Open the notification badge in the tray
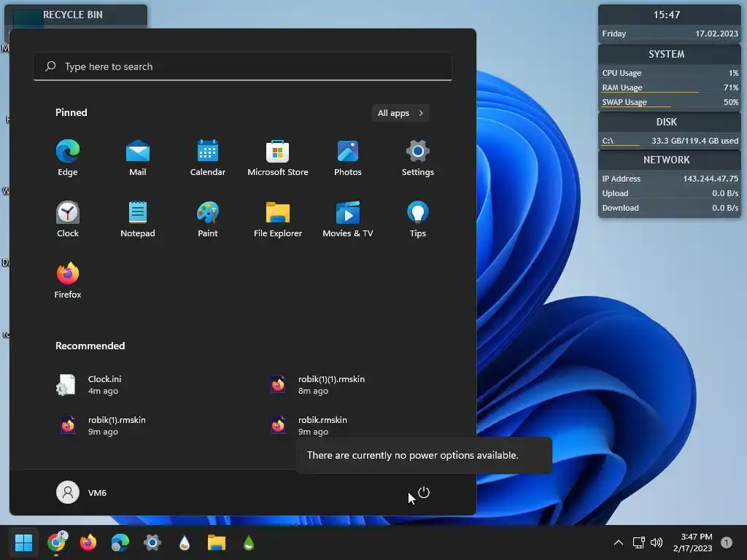This screenshot has width=747, height=560. 726,542
